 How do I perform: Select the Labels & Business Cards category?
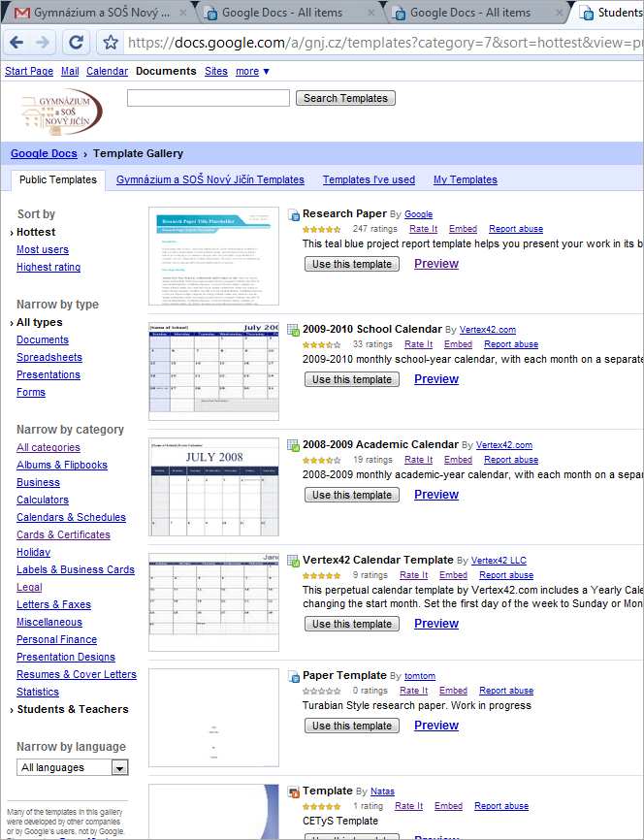click(x=76, y=570)
